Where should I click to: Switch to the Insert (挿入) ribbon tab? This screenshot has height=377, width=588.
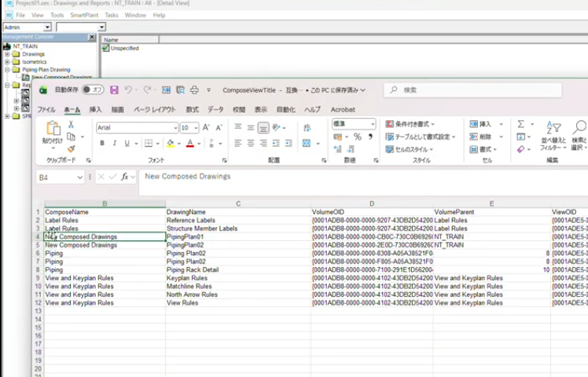click(95, 109)
